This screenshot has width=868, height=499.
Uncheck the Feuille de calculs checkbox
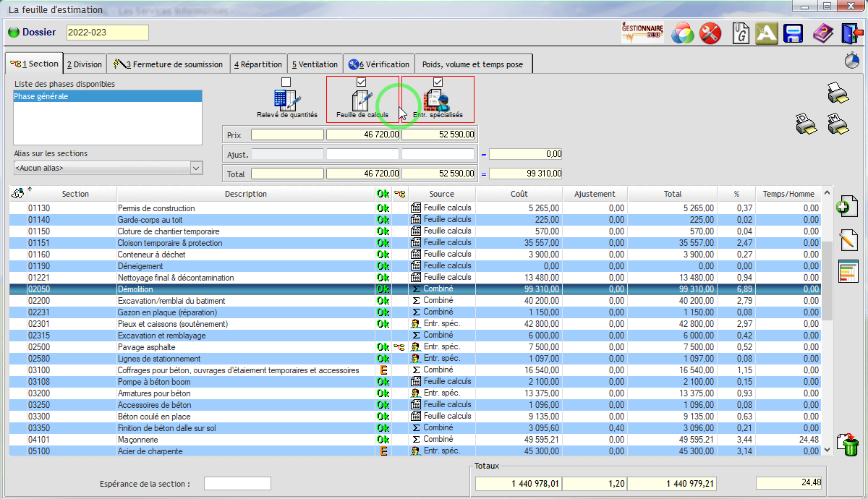point(362,82)
